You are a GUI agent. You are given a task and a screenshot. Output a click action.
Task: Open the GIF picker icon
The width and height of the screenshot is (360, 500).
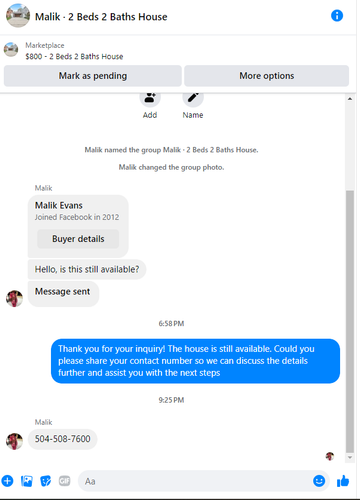coord(65,481)
